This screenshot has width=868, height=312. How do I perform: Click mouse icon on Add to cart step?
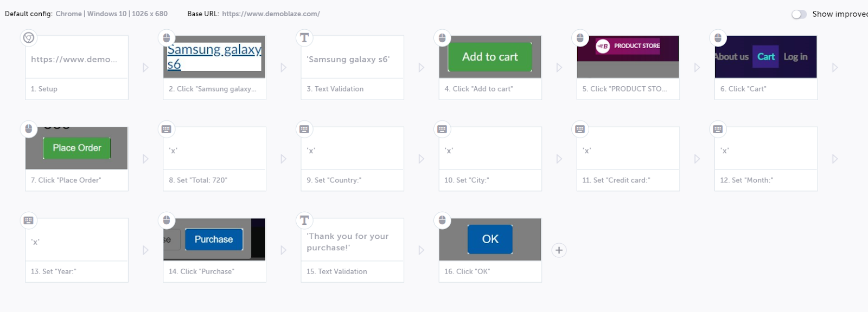442,38
